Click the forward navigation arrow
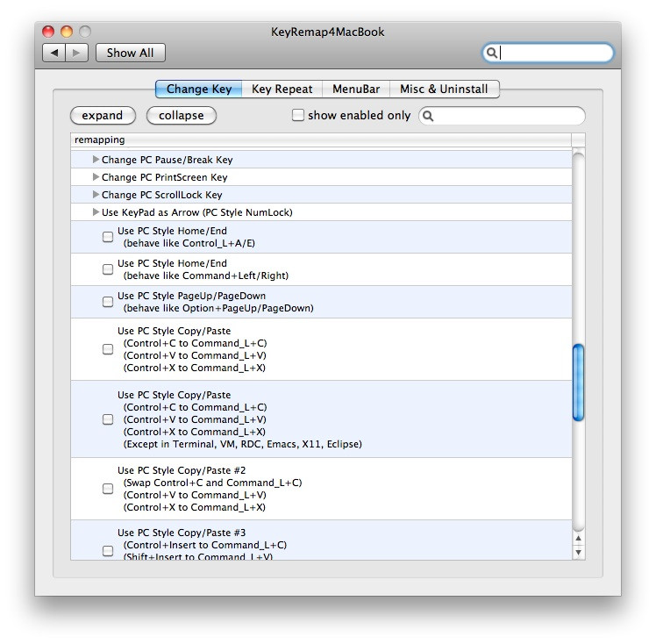The height and width of the screenshot is (644, 656). [x=76, y=53]
